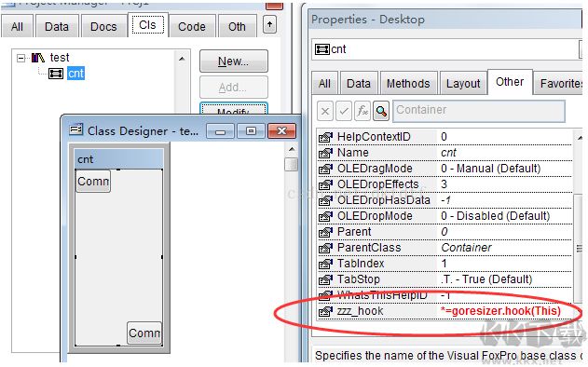Open the Data tab in Properties window
This screenshot has width=588, height=367.
(359, 83)
